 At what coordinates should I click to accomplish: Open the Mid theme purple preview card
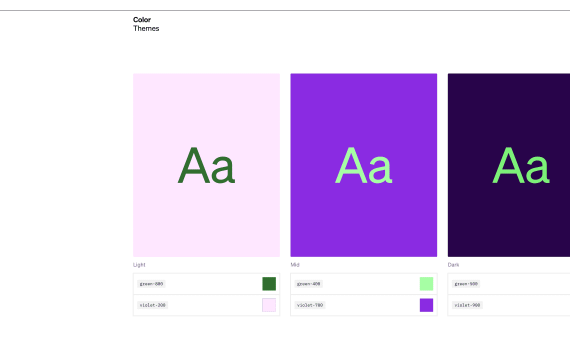[x=364, y=165]
